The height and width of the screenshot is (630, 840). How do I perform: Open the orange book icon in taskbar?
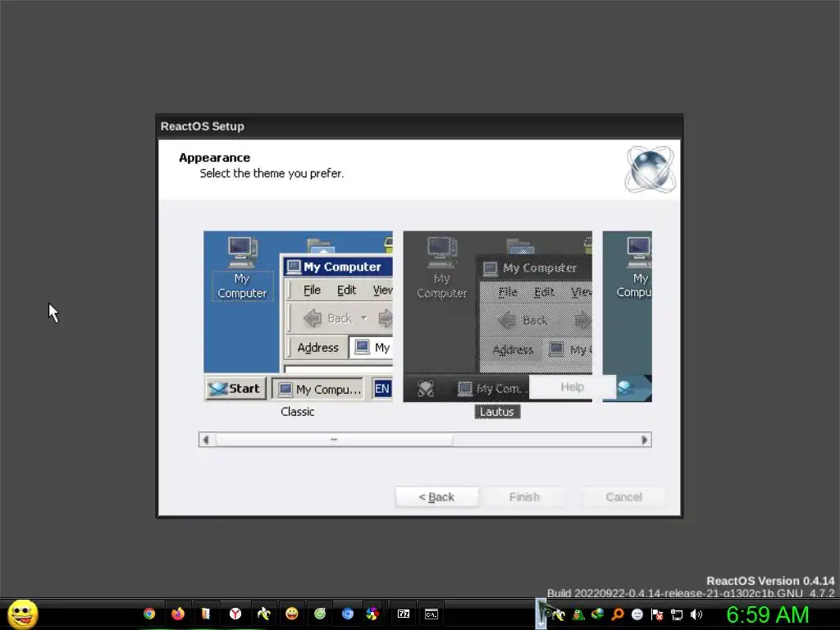(x=206, y=614)
